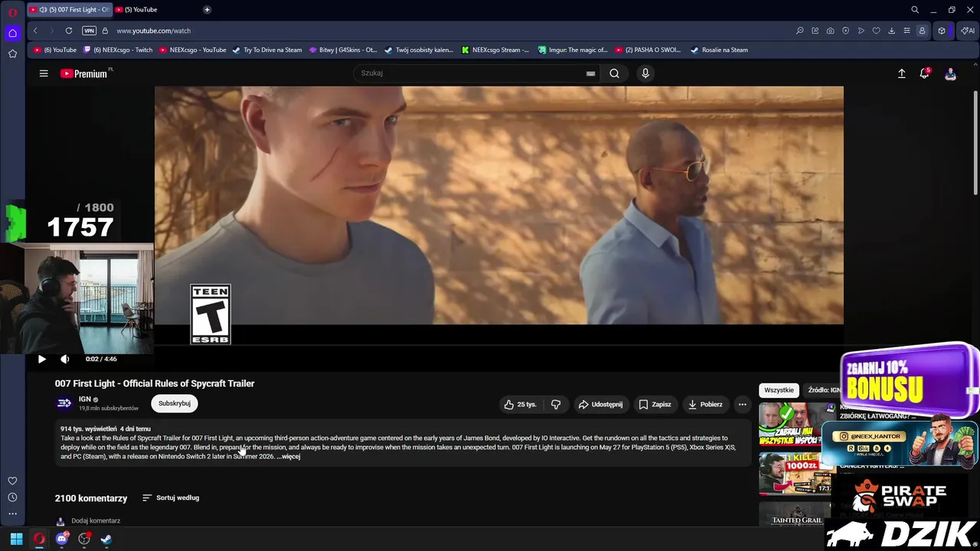Screen dimensions: 980x551
Task: Toggle the VPN badge in address bar
Action: tap(90, 31)
